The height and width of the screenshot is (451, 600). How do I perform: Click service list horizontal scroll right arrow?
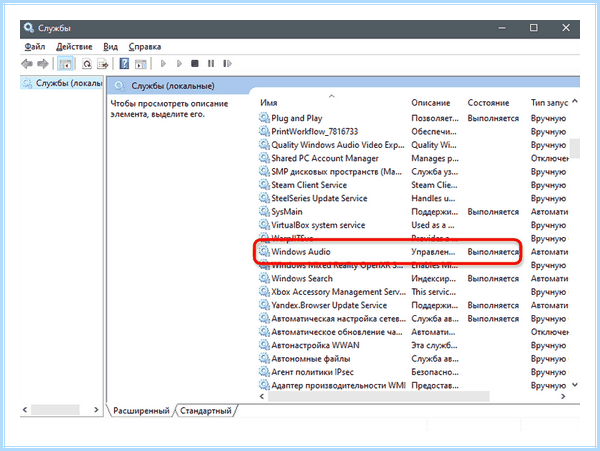[563, 397]
